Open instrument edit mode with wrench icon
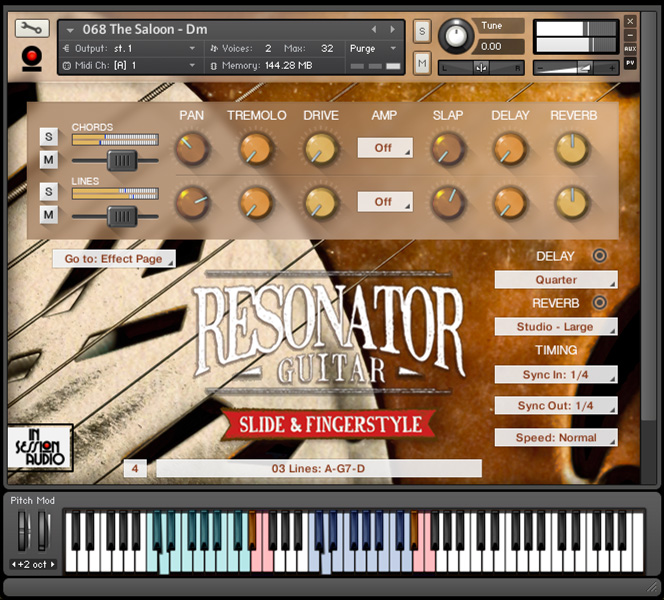 coord(32,28)
